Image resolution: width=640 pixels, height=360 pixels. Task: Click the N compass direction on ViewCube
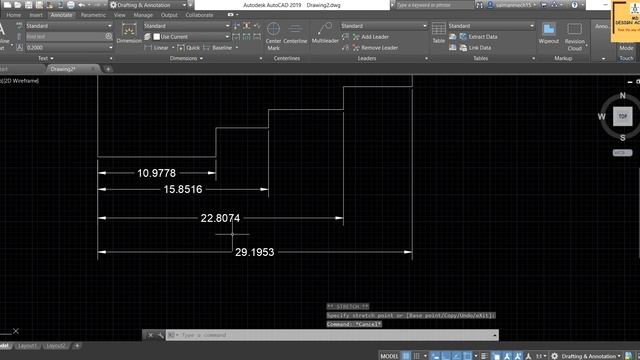(x=622, y=95)
